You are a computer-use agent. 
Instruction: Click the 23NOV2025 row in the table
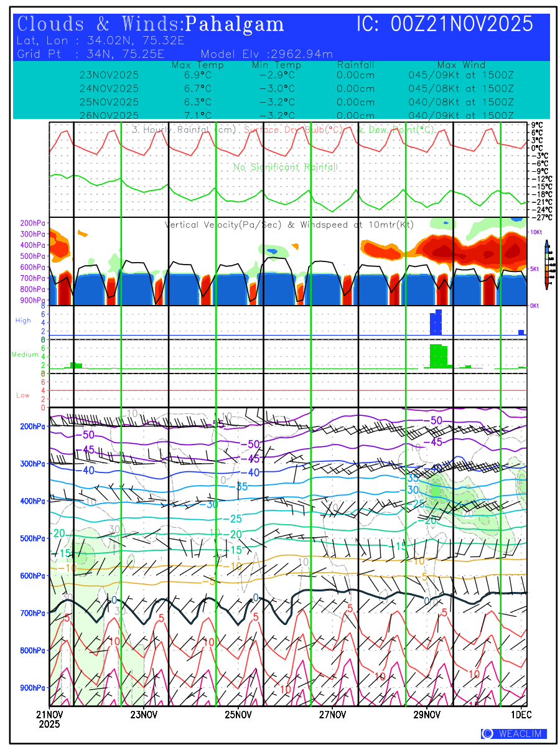coord(109,75)
